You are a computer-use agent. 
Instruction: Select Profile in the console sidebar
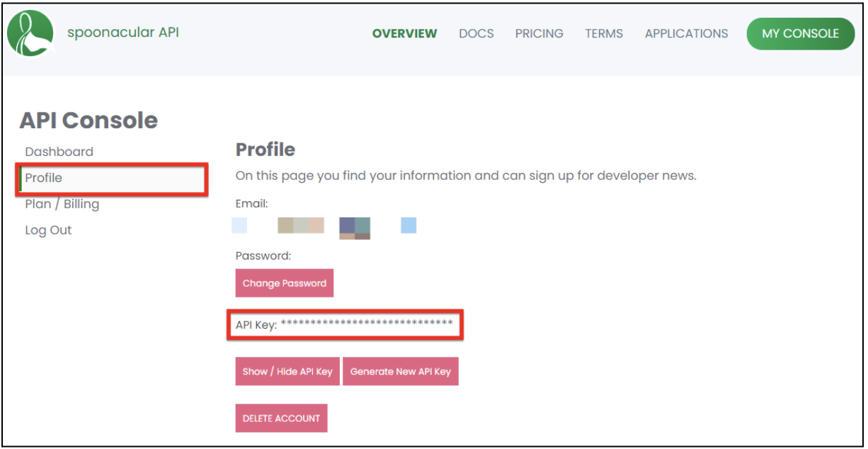tap(113, 178)
